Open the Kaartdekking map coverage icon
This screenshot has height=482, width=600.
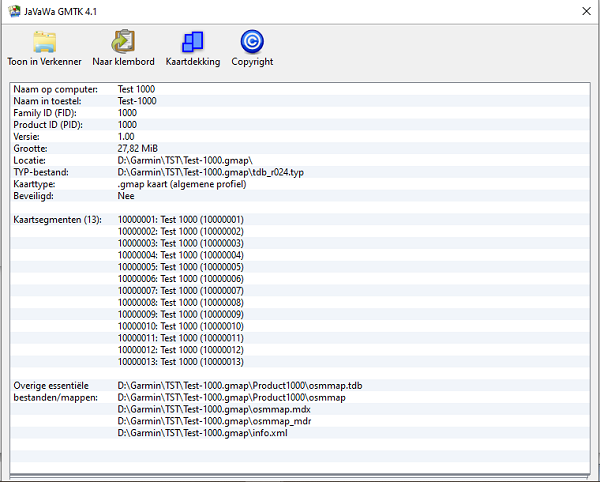191,42
